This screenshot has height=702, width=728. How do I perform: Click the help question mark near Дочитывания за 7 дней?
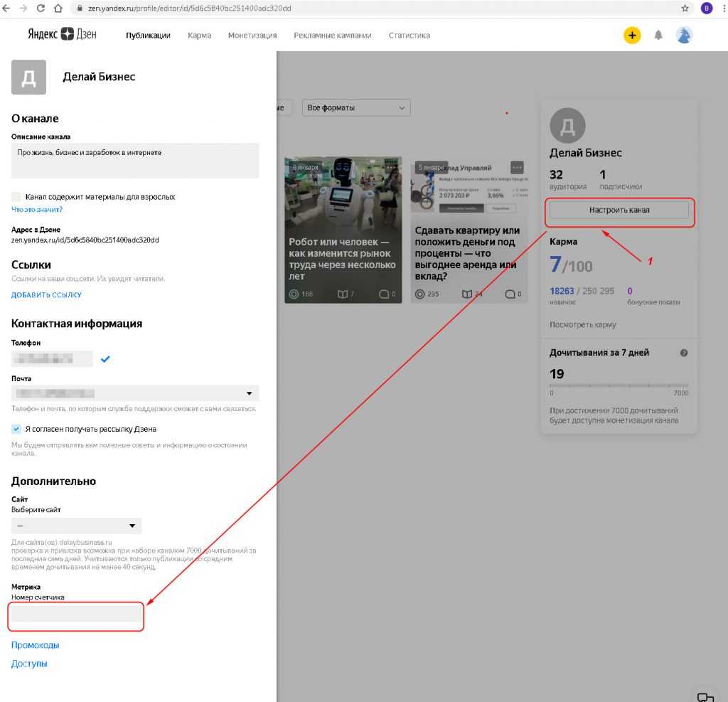(x=684, y=353)
